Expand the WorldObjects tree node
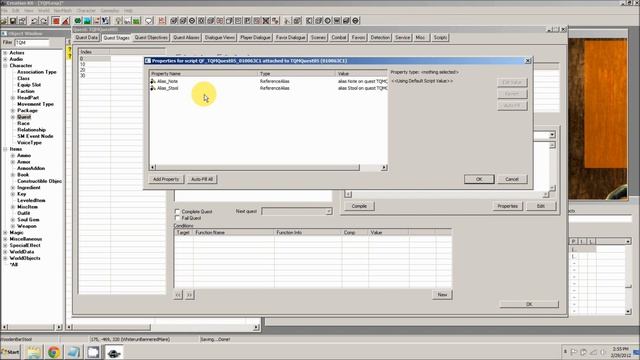Viewport: 640px width, 360px height. pos(5,258)
